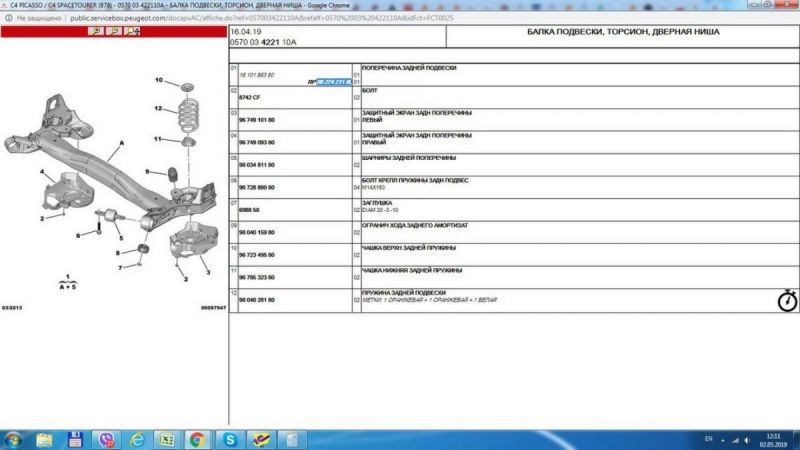
Task: Click callout number 12 on the diagram
Action: coord(158,108)
